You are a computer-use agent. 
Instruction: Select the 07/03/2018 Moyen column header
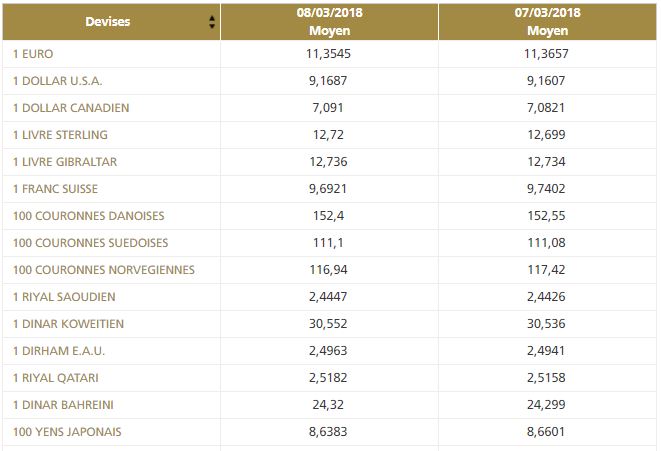pyautogui.click(x=547, y=21)
